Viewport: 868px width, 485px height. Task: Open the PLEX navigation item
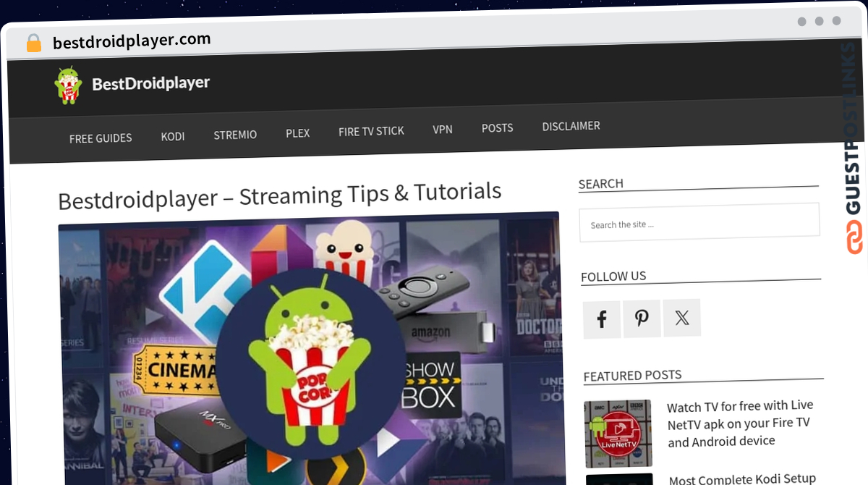[x=298, y=133]
